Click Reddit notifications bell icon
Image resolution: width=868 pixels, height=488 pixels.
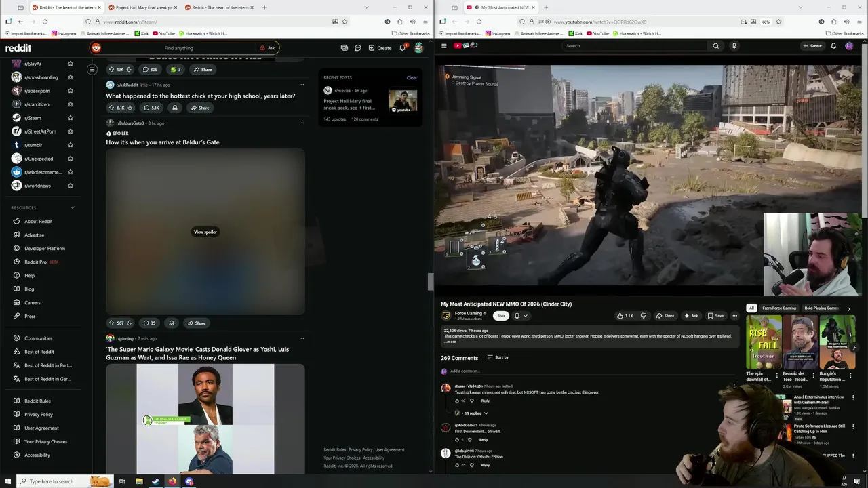coord(402,48)
